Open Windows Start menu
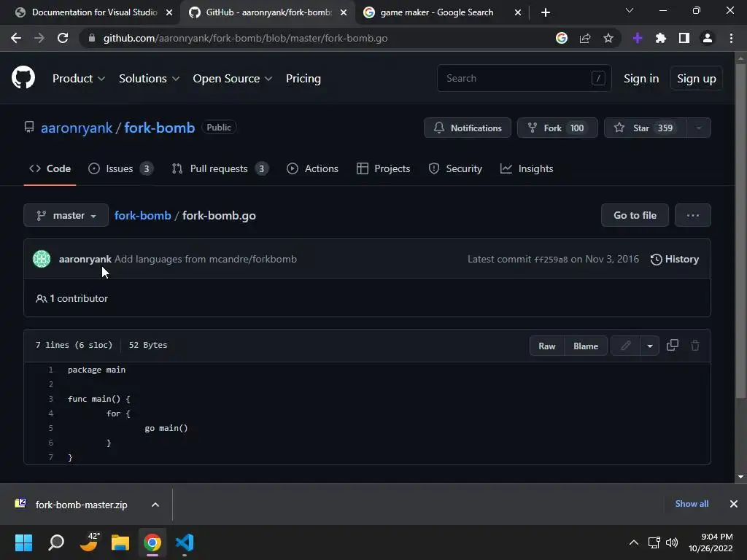747x560 pixels. click(x=23, y=542)
